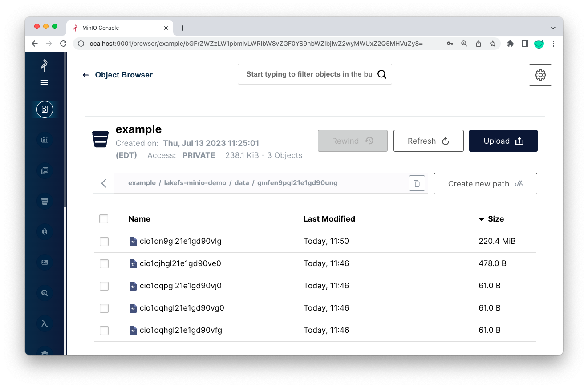This screenshot has width=588, height=388.
Task: Switch to the MinIO Console tab
Action: [x=116, y=28]
